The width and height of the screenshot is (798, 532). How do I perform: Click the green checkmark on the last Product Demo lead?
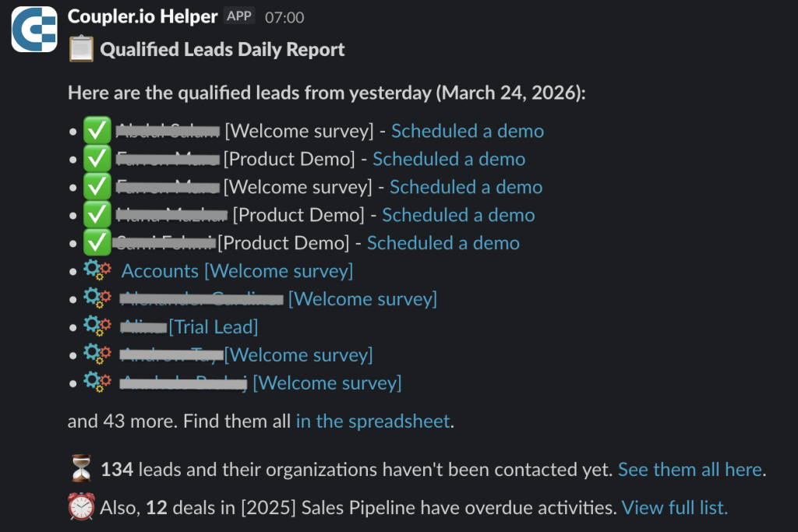coord(97,242)
